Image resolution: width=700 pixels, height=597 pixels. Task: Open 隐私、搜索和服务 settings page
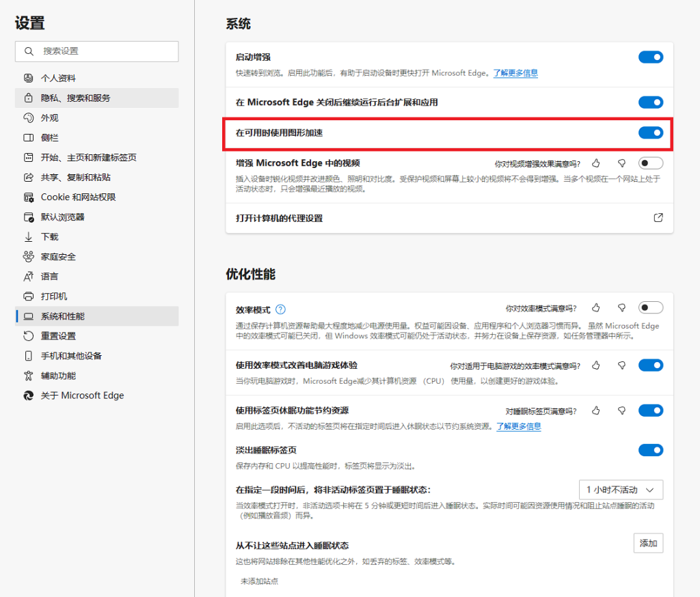point(75,98)
